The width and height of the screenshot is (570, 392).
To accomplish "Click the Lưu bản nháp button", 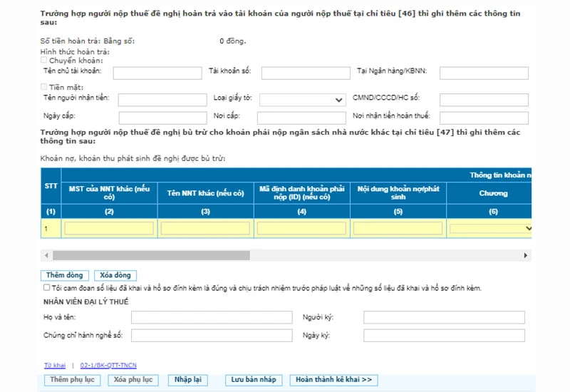I will tap(253, 380).
